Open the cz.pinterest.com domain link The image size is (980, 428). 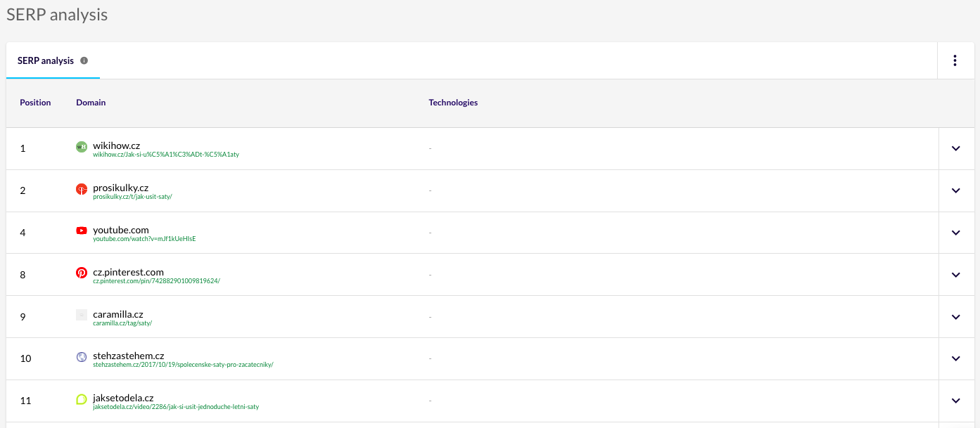pos(128,272)
